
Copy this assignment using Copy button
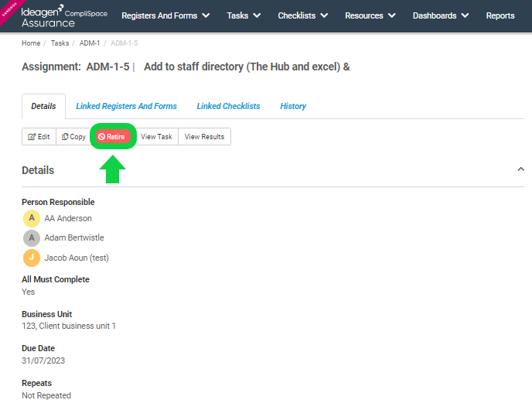click(73, 136)
